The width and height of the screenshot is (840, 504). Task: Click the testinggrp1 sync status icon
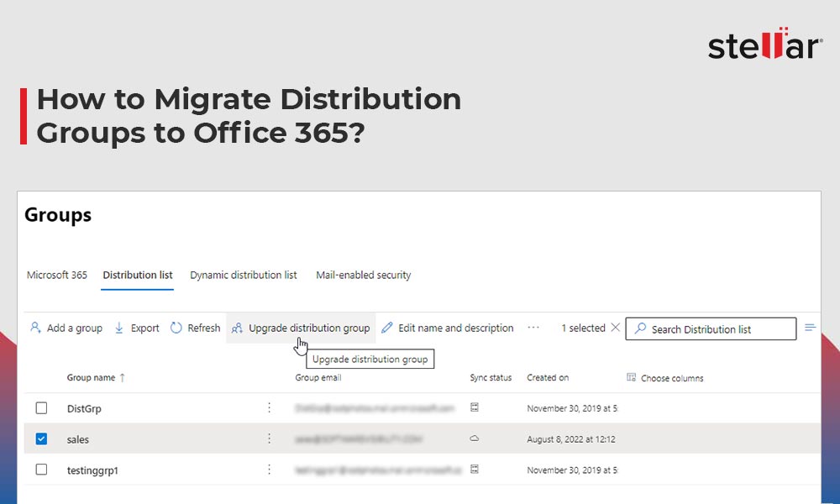pos(474,470)
